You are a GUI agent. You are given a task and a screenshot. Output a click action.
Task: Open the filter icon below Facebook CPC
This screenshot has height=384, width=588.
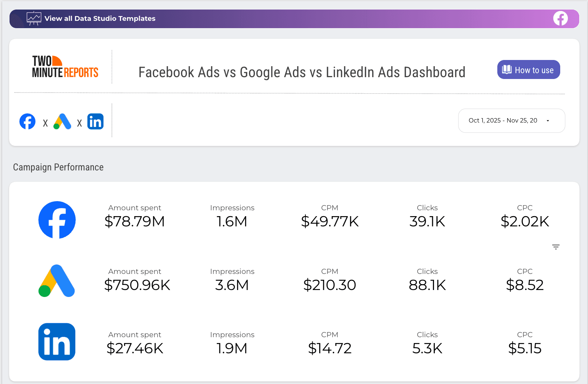[x=556, y=247]
